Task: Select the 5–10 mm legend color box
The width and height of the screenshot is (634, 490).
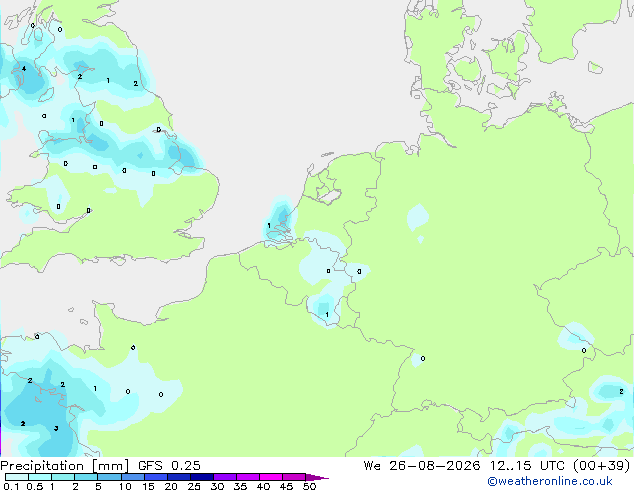Action: pos(109,477)
